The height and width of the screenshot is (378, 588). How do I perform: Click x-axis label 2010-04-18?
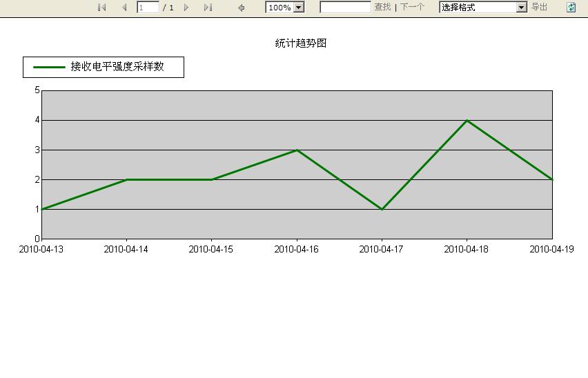466,249
